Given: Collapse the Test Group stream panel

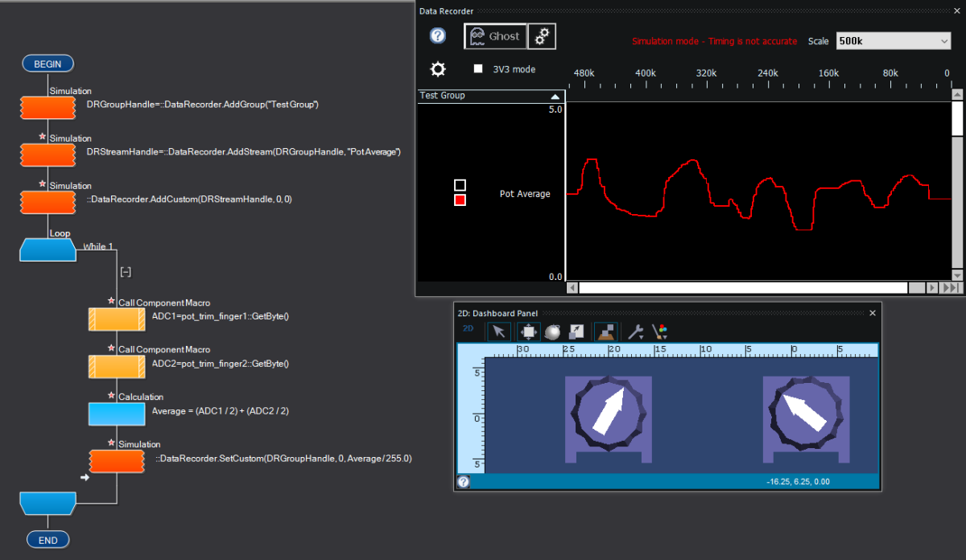Looking at the screenshot, I should click(x=555, y=95).
